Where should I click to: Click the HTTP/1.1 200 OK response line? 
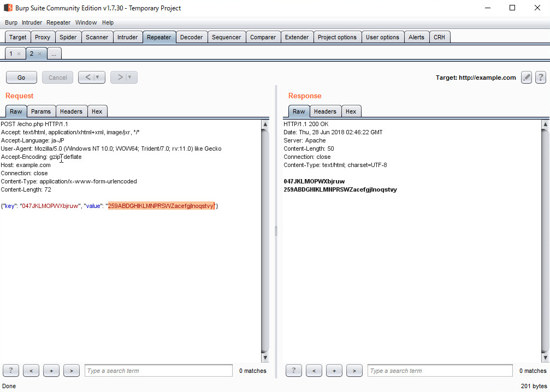(306, 124)
